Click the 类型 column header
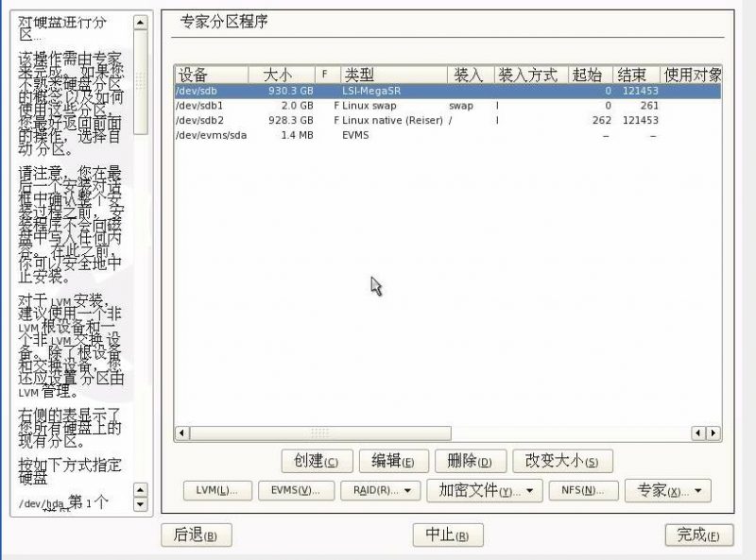 click(392, 75)
